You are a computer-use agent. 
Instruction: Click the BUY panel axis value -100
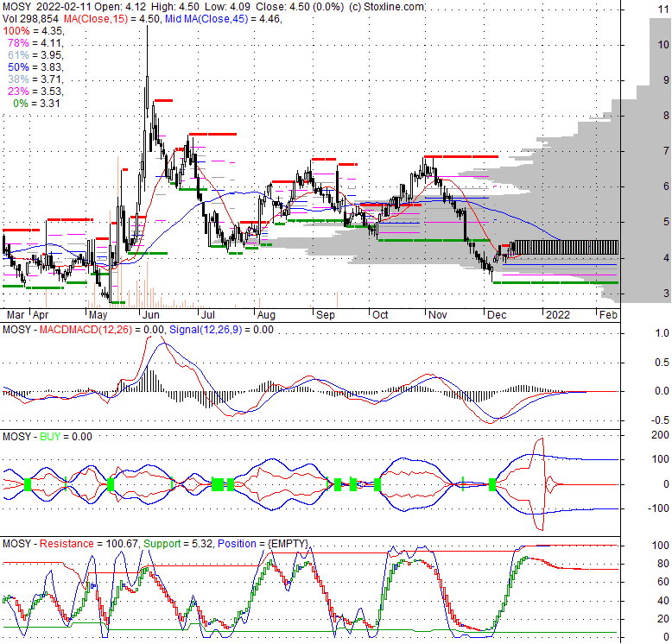[658, 508]
